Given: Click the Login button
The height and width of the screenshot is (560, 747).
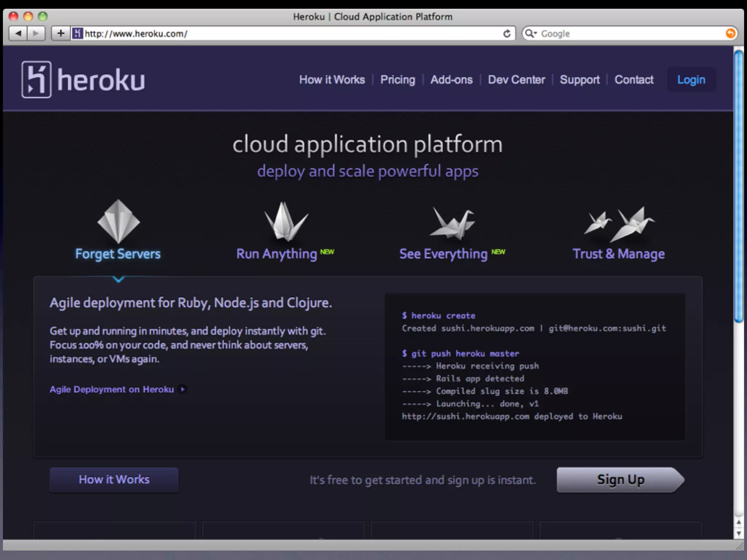Looking at the screenshot, I should 691,79.
